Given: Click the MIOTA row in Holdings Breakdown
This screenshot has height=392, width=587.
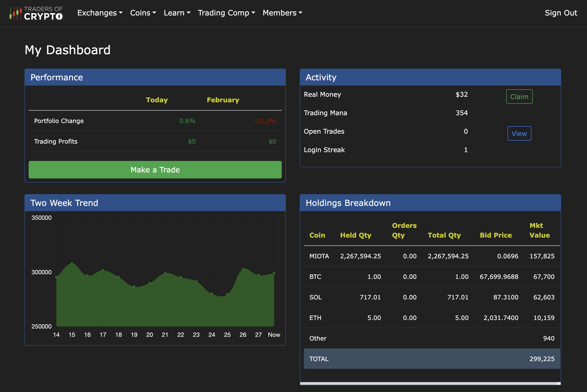Looking at the screenshot, I should [x=430, y=256].
